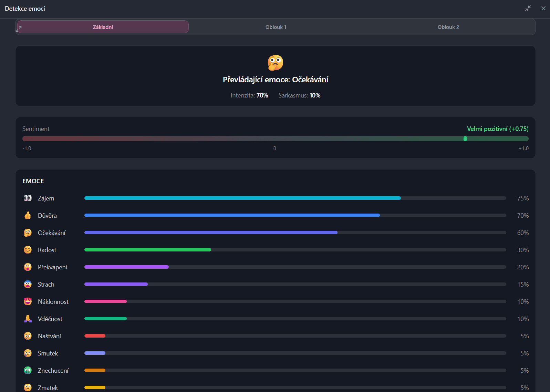This screenshot has width=550, height=392.
Task: Click the fearful face icon beside Strach
Action: pyautogui.click(x=28, y=284)
